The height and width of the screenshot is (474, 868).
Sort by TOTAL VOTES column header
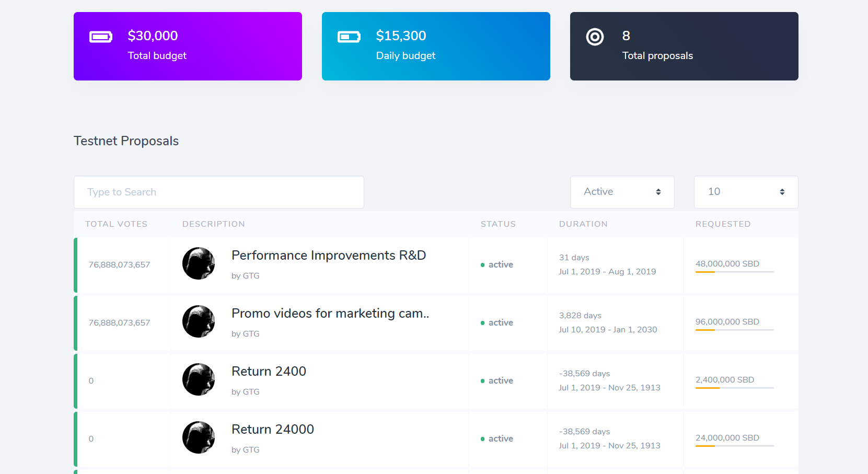[x=116, y=224]
